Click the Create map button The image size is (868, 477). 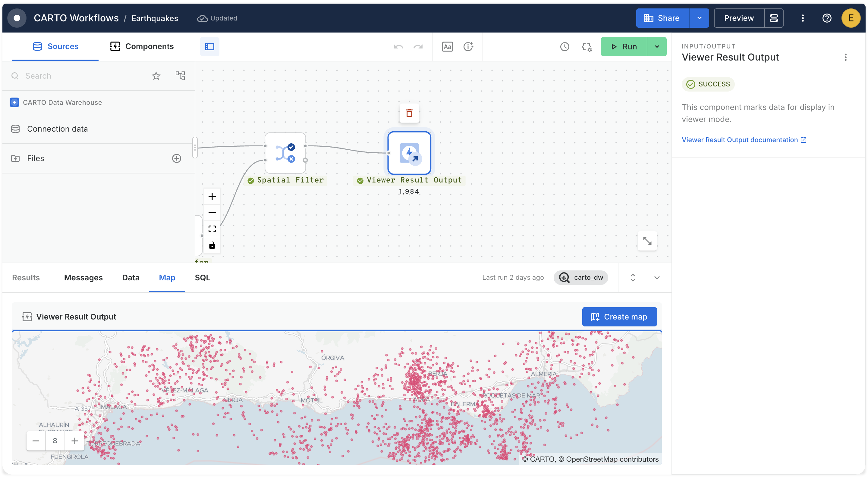[619, 317]
